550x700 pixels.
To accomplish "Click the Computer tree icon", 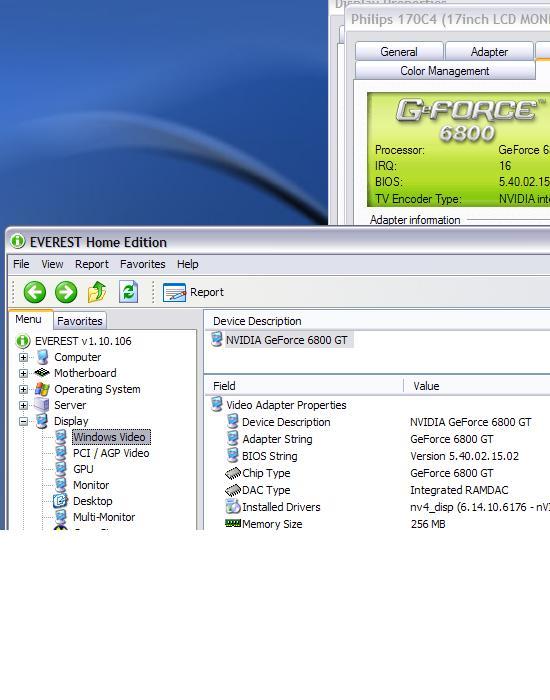I will pyautogui.click(x=42, y=357).
